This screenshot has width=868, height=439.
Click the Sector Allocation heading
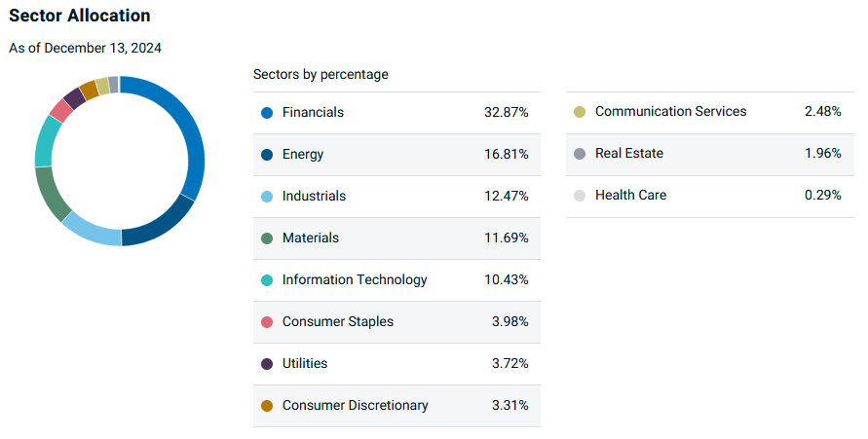tap(80, 16)
